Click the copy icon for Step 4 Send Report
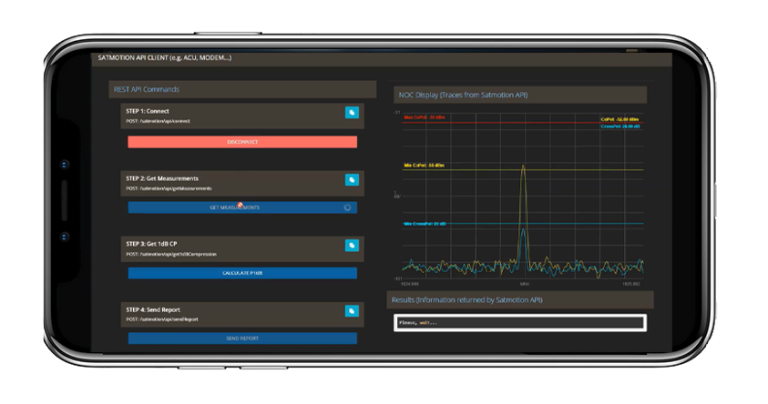The image size is (768, 404). (x=352, y=311)
